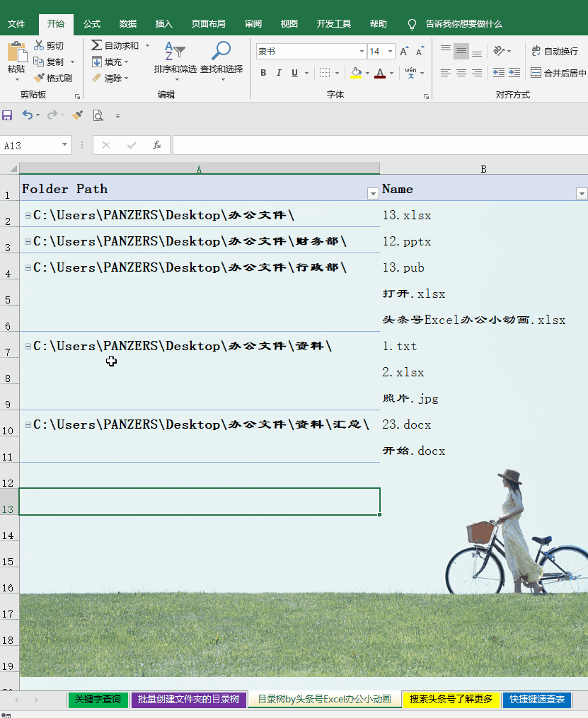Open the 数据 ribbon tab

tap(127, 23)
